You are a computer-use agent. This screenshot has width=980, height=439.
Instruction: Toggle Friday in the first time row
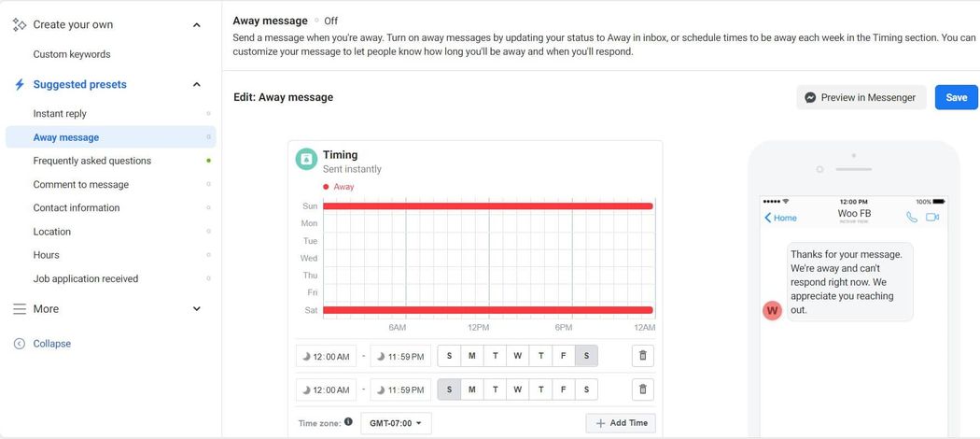tap(564, 356)
